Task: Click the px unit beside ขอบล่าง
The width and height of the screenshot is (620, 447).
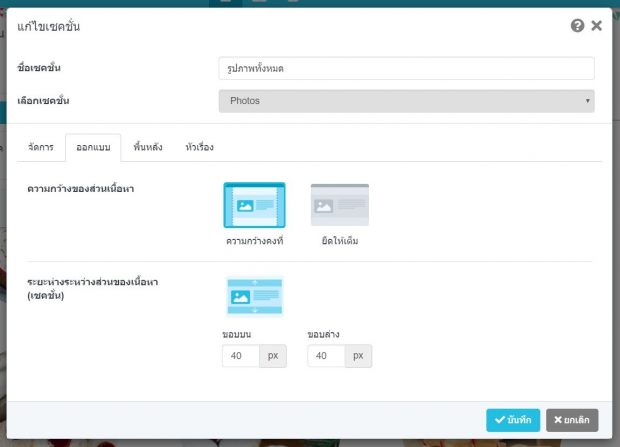Action: 358,356
